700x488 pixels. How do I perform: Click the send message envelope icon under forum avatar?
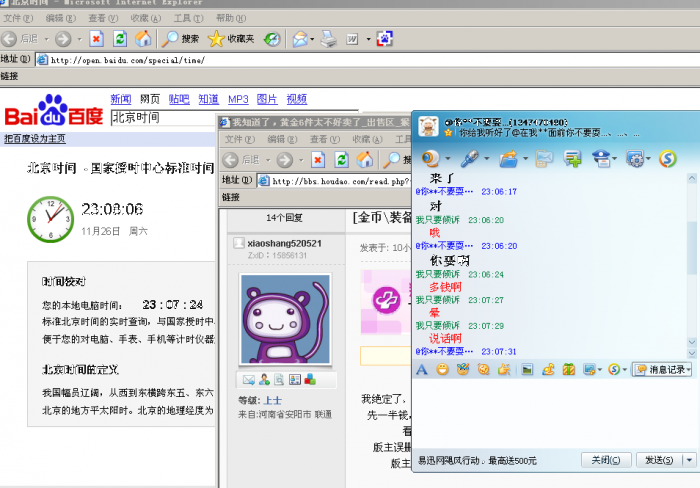click(x=249, y=380)
